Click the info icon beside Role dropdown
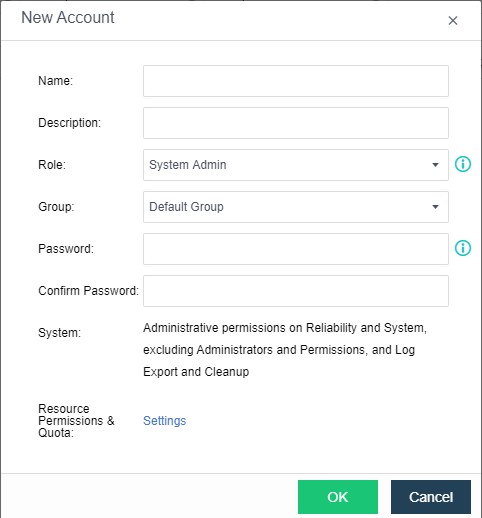The height and width of the screenshot is (518, 482). pyautogui.click(x=463, y=164)
